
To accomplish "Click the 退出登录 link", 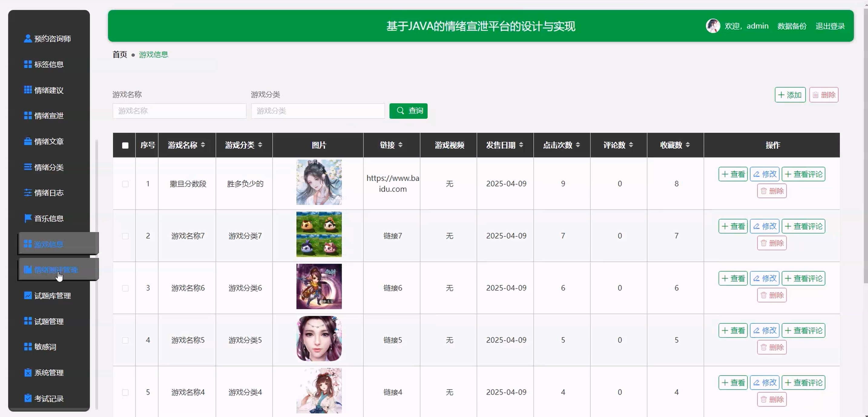I will coord(830,26).
